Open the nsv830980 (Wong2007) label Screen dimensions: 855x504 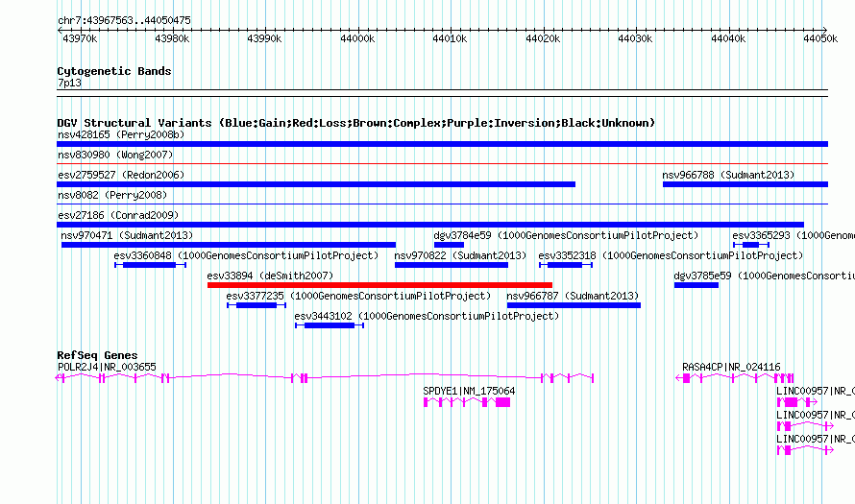[115, 155]
